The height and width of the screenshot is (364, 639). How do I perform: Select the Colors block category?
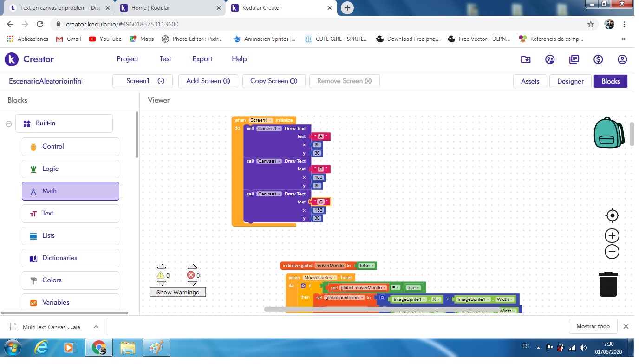coord(71,280)
